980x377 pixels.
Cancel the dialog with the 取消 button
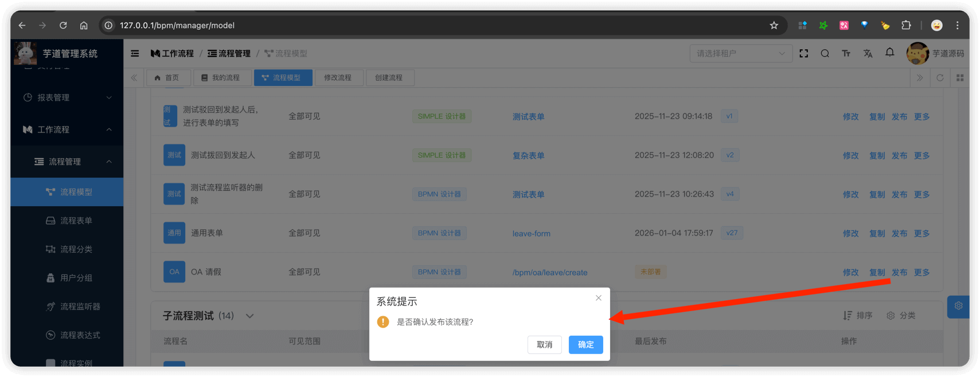544,344
